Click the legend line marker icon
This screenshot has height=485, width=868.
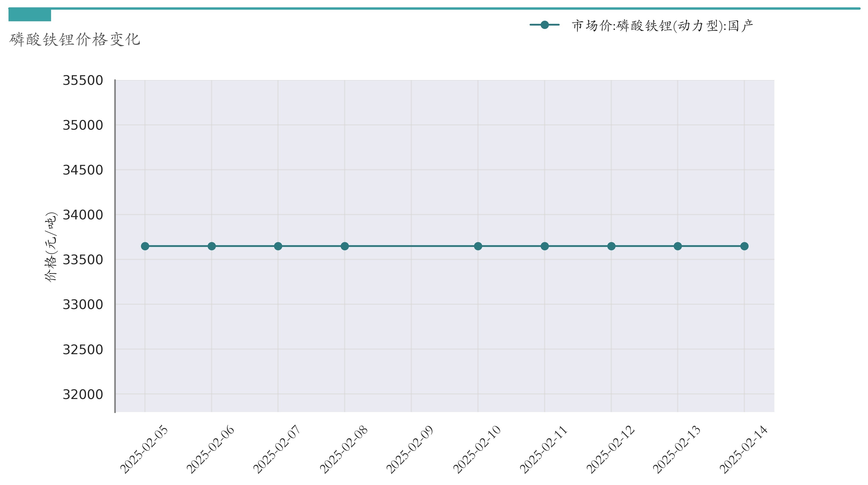tap(545, 25)
